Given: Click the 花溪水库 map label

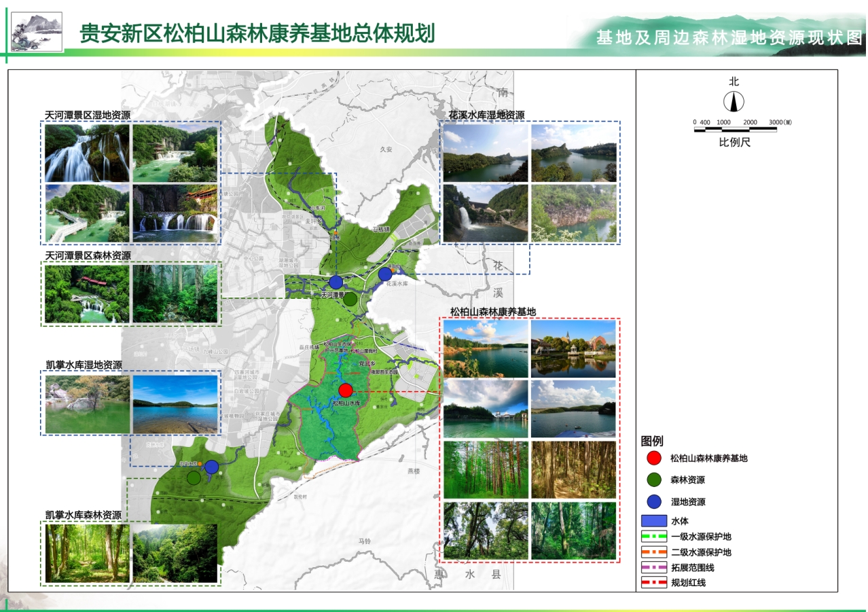Looking at the screenshot, I should pos(396,284).
